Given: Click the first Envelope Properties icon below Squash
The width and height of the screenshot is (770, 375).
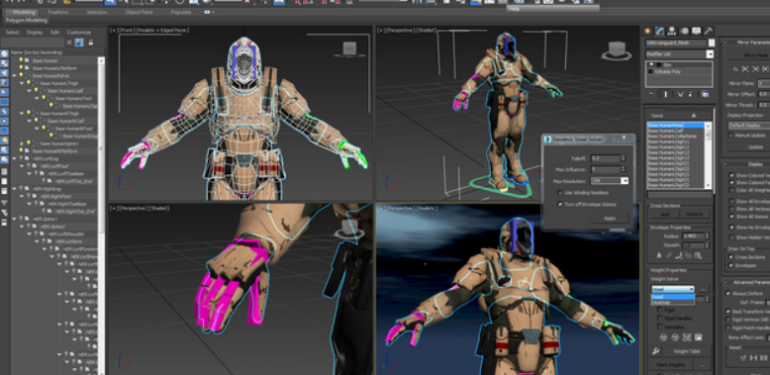Looking at the screenshot, I should tap(660, 256).
